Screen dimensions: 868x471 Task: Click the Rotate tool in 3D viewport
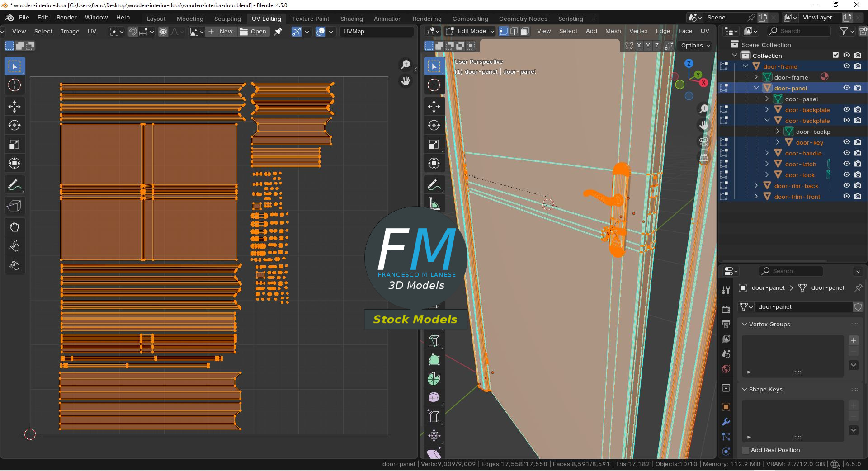[x=434, y=125]
